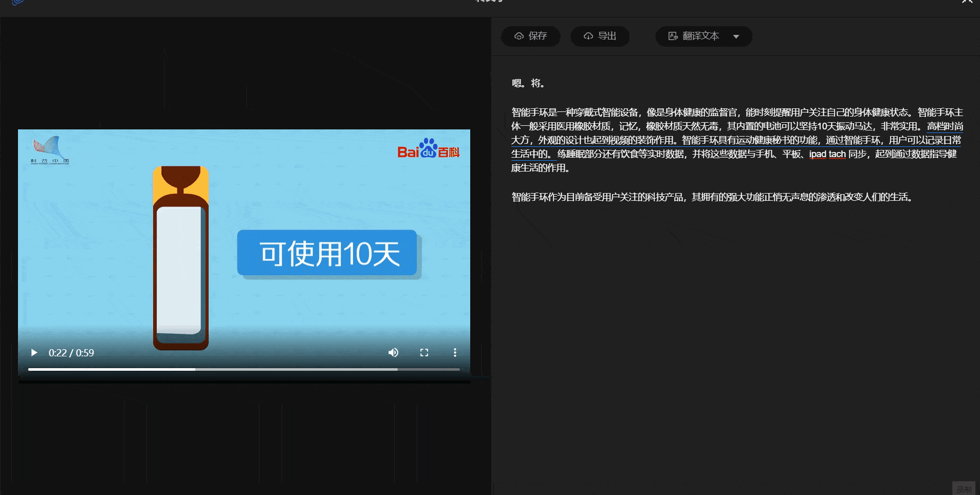Click the Baidu 百科 logo in video
The image size is (980, 495).
tap(429, 149)
